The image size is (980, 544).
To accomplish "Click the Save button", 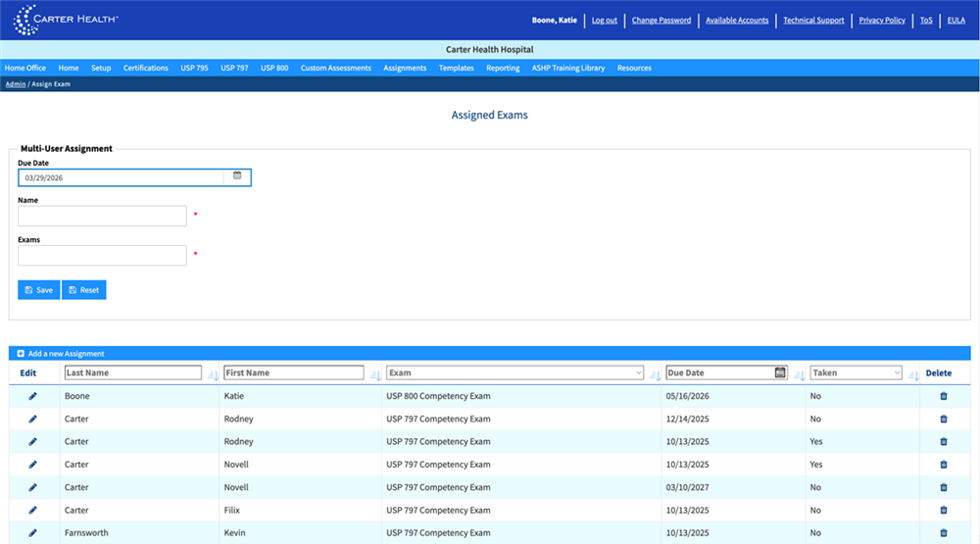I will tap(38, 290).
